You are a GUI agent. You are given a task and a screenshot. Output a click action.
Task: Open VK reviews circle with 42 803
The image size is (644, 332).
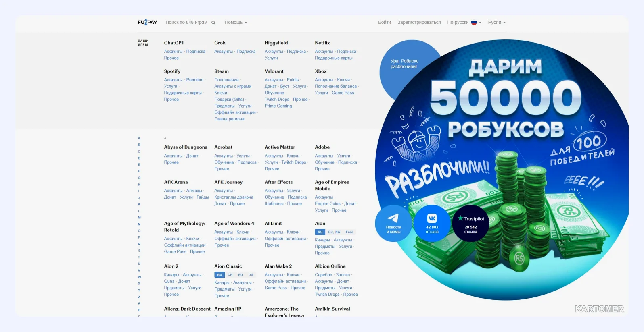pos(432,223)
